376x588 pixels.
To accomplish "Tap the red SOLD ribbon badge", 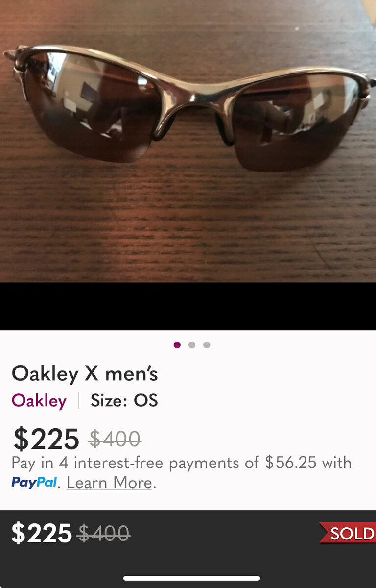I will tap(347, 533).
